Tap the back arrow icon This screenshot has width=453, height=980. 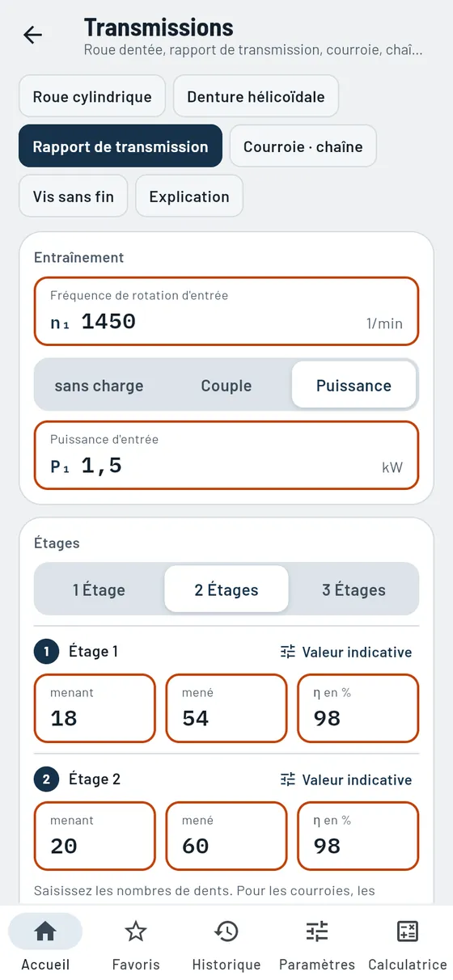(x=32, y=35)
